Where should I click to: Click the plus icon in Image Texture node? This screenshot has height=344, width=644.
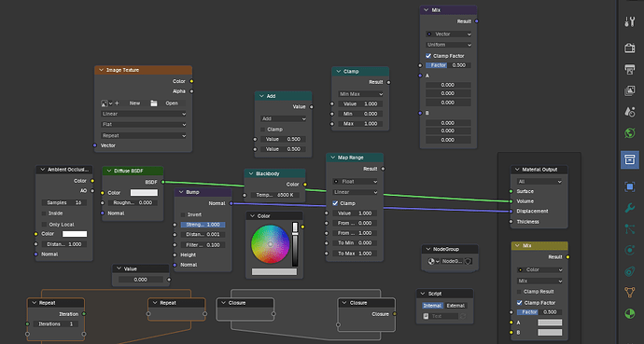click(x=117, y=103)
